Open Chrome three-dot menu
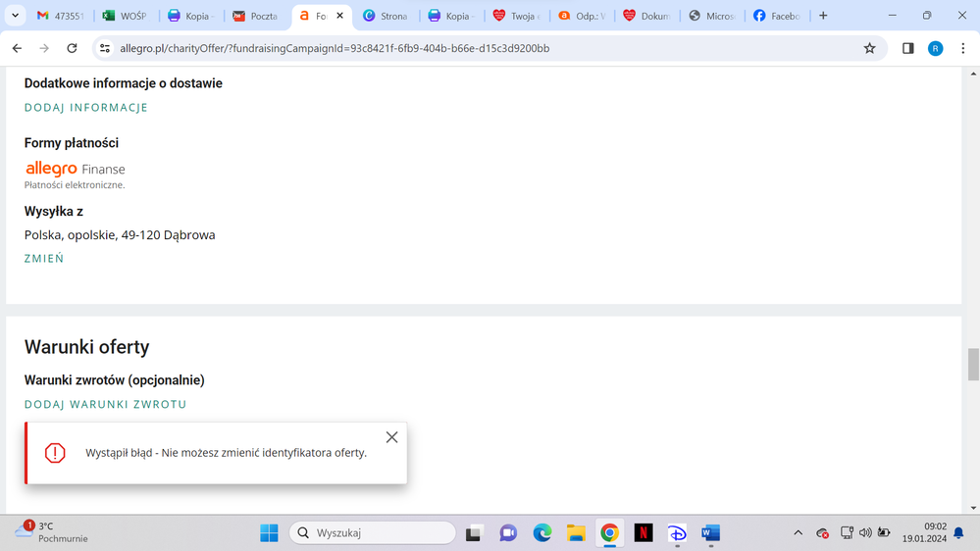980x551 pixels. pos(962,48)
